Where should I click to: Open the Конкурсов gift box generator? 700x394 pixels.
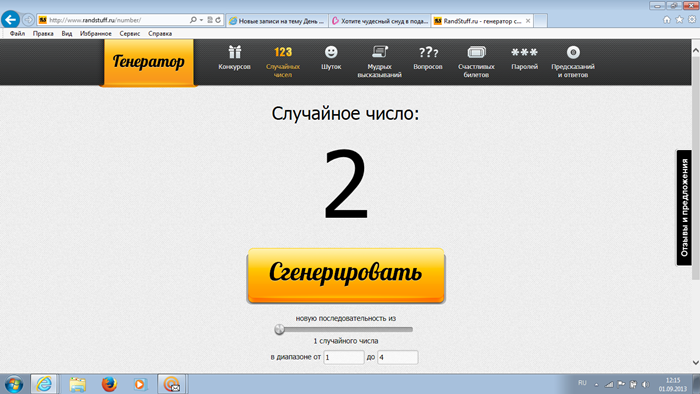tap(234, 58)
